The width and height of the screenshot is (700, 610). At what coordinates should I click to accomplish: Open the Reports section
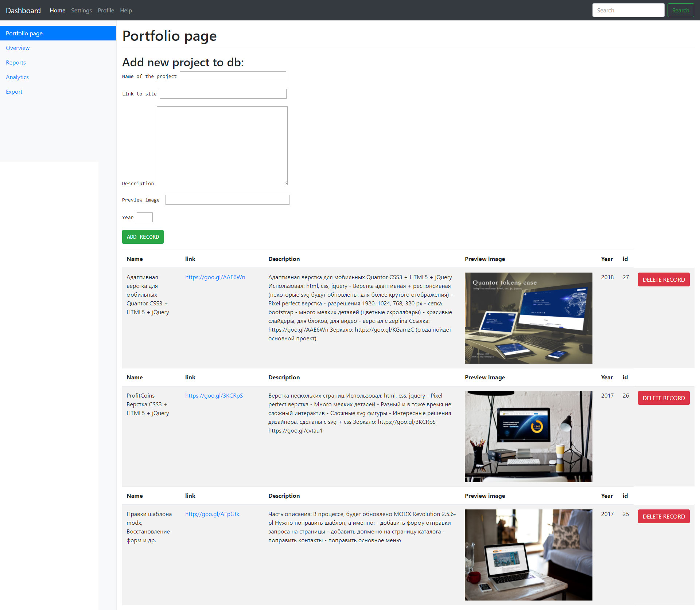pyautogui.click(x=16, y=62)
